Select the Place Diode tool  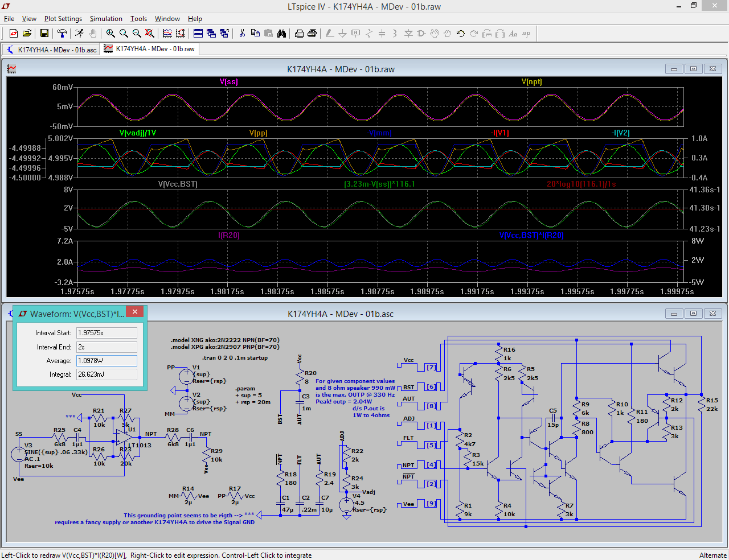408,34
